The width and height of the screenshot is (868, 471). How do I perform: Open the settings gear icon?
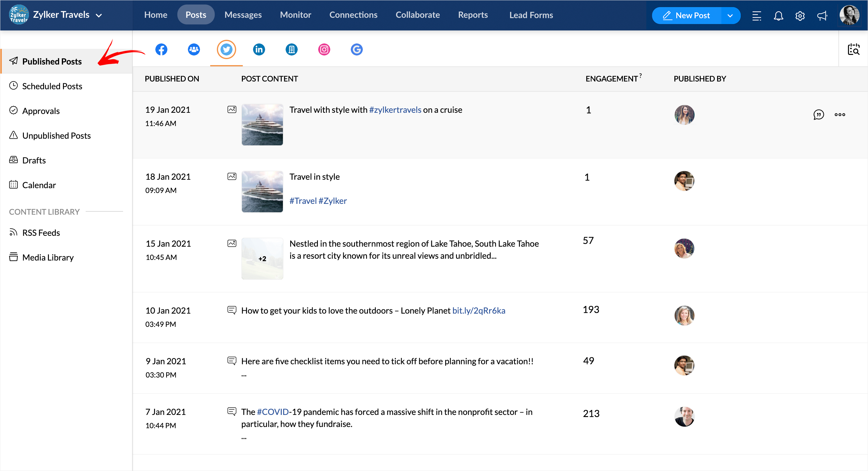tap(800, 15)
